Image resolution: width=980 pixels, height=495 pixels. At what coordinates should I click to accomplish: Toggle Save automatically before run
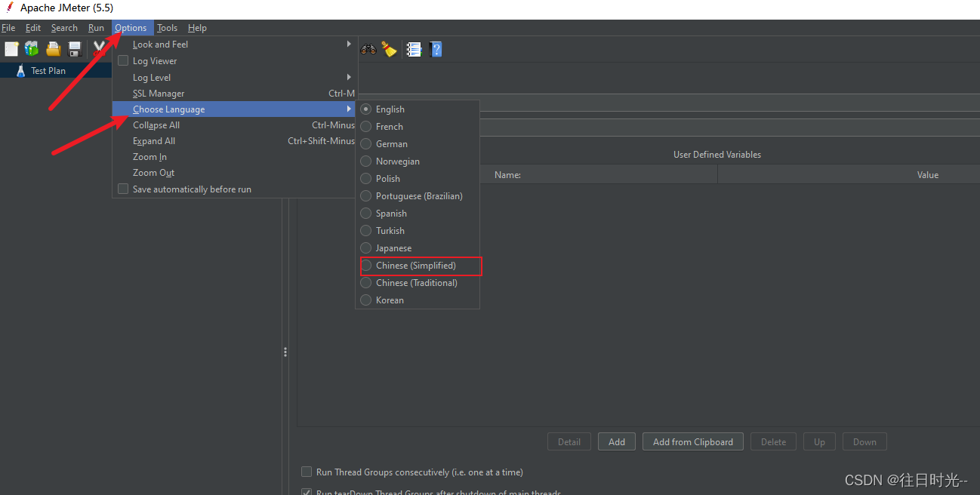(123, 189)
